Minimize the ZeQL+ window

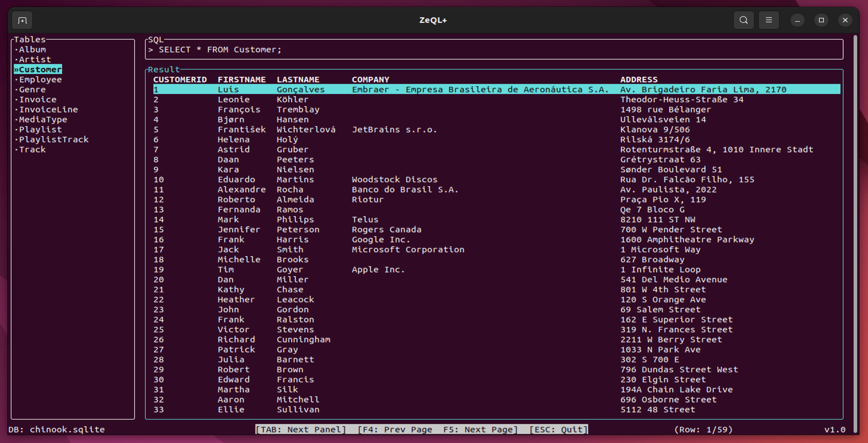pos(797,20)
